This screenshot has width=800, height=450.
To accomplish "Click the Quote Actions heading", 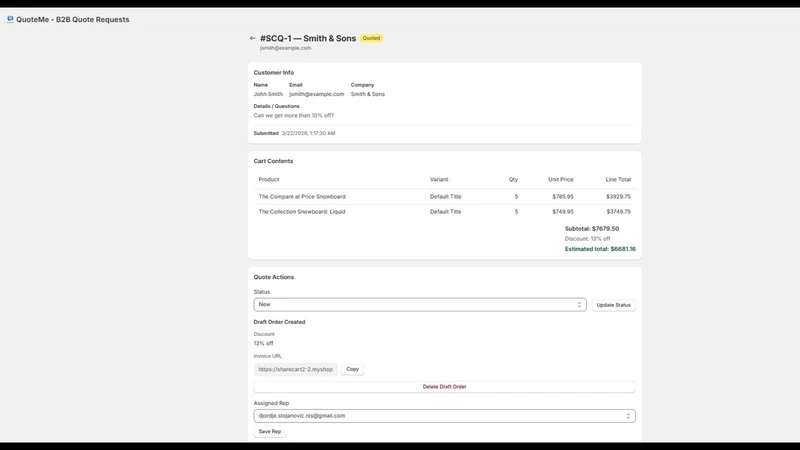I will point(273,277).
